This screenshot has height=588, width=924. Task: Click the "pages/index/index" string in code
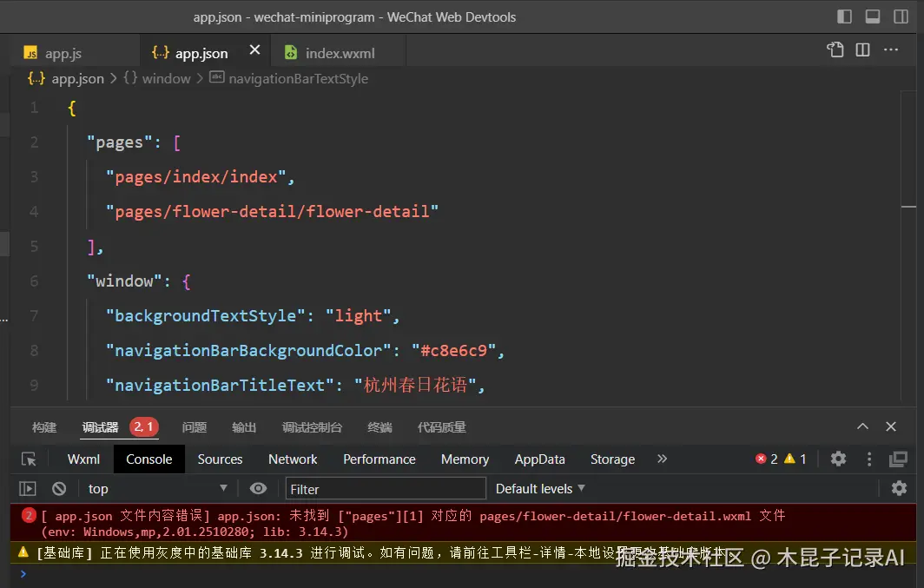(195, 177)
